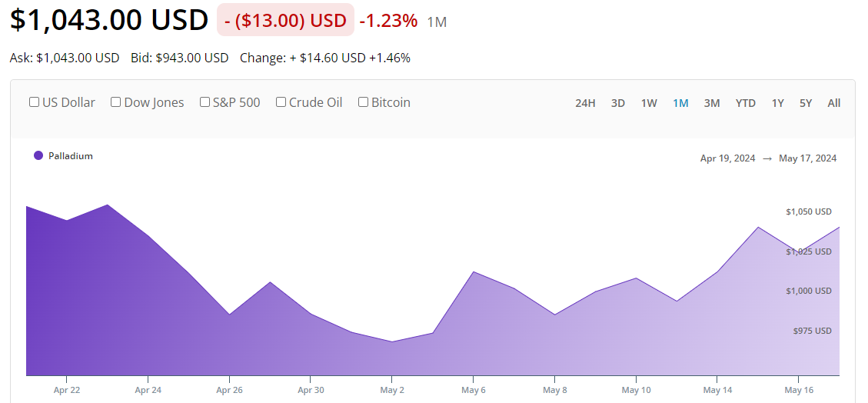This screenshot has height=403, width=868.
Task: Enable the Crude Oil checkbox
Action: coord(281,102)
